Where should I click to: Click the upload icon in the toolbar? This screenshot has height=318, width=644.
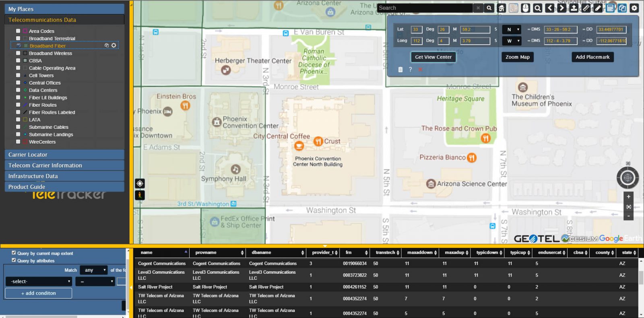pos(574,8)
